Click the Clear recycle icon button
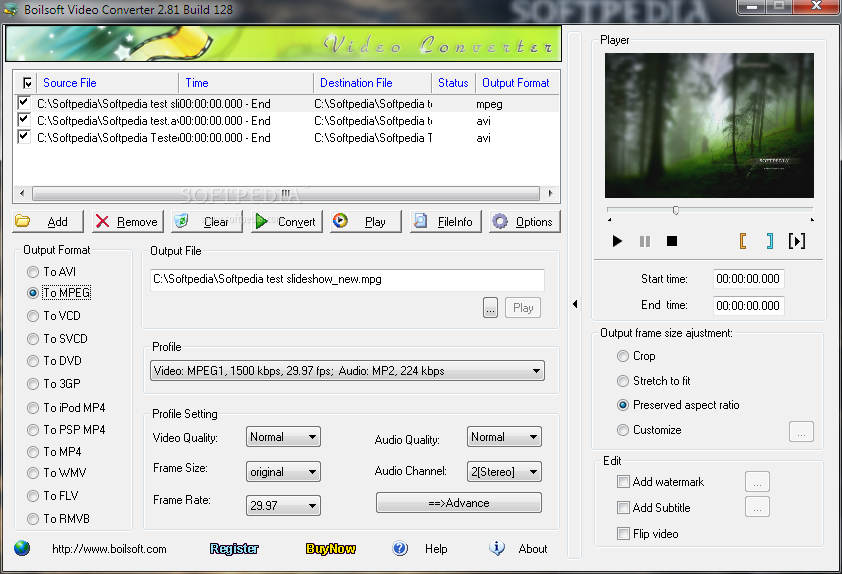The height and width of the screenshot is (574, 842). pyautogui.click(x=207, y=221)
